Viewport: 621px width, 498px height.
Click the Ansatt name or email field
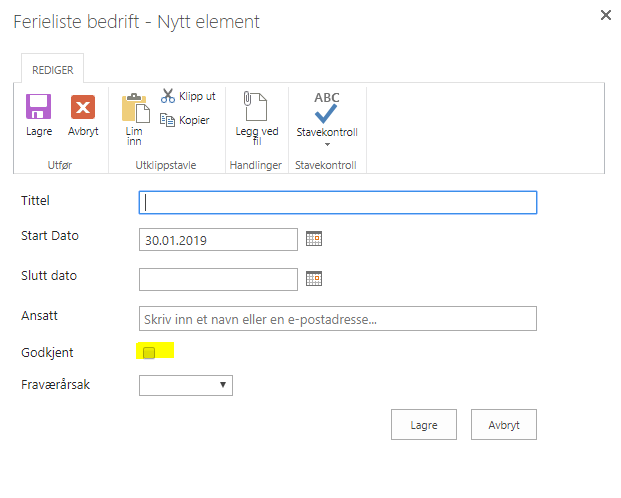coord(338,319)
